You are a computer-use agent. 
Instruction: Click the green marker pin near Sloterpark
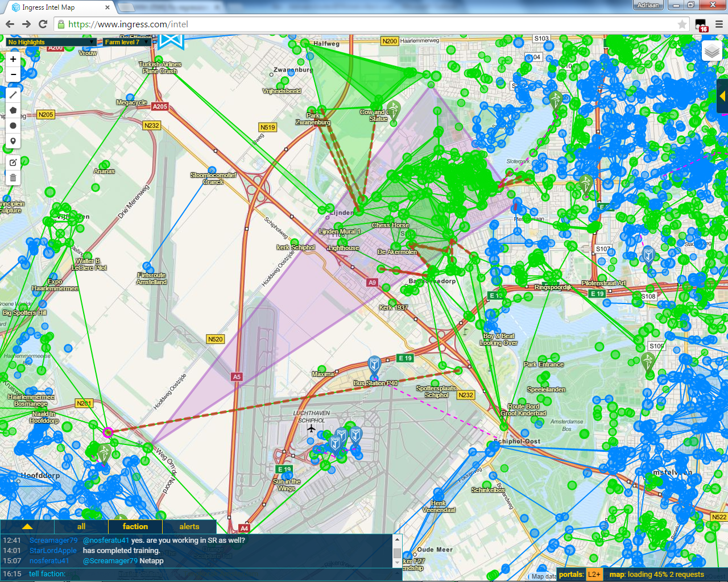coord(556,100)
